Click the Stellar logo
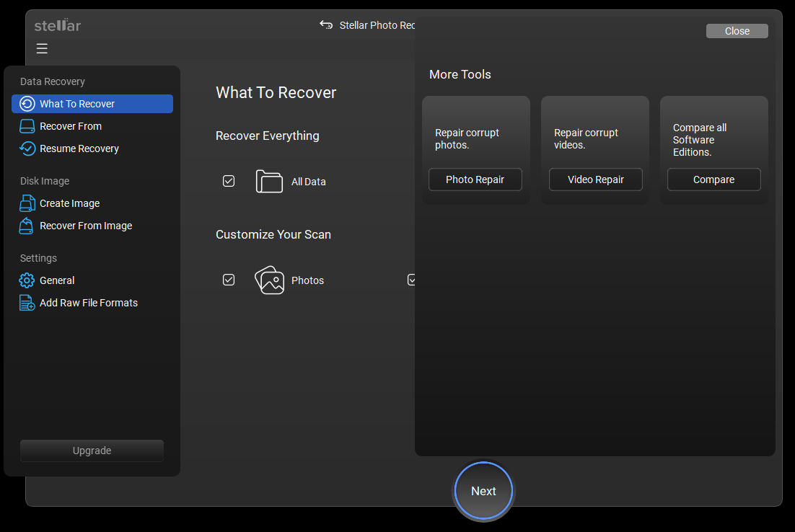Screen dimensions: 795x532 [57, 25]
